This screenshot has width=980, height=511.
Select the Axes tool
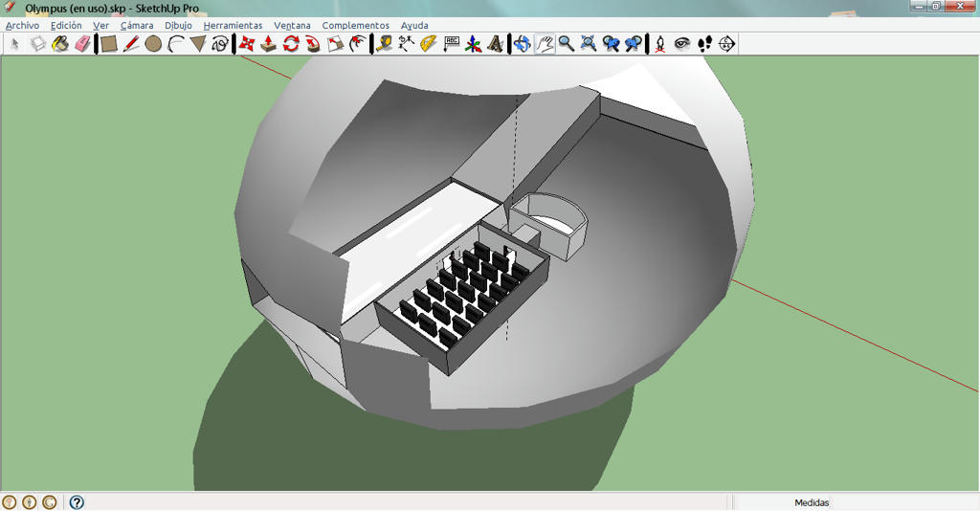tap(473, 44)
